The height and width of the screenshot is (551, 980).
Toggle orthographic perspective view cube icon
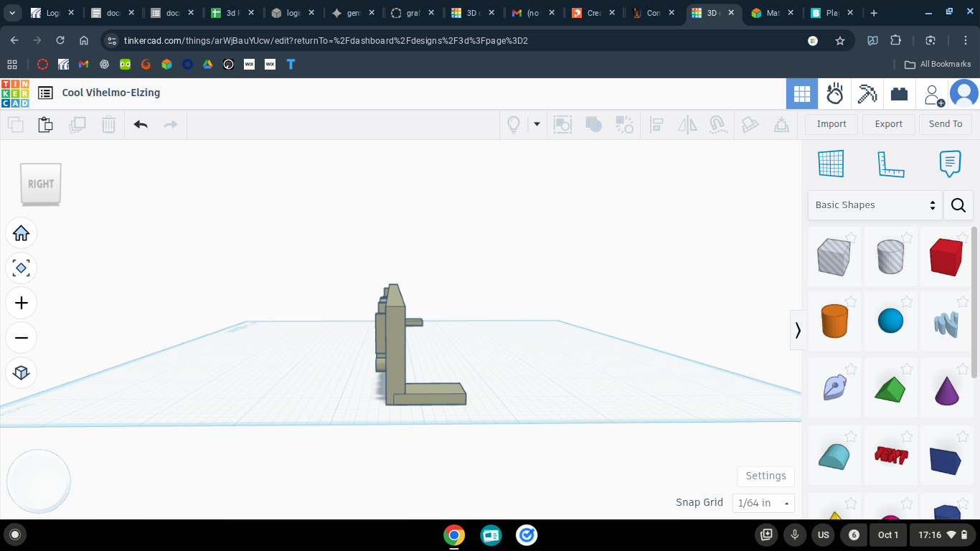[21, 372]
